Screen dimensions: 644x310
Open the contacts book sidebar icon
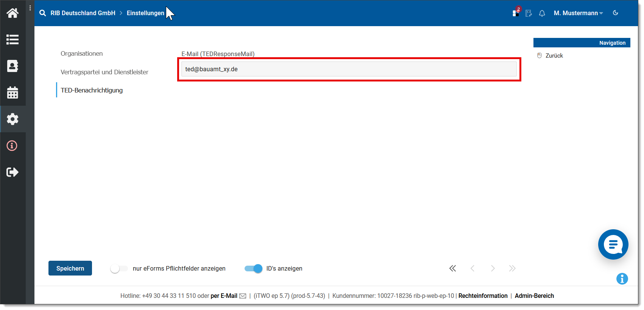(12, 66)
